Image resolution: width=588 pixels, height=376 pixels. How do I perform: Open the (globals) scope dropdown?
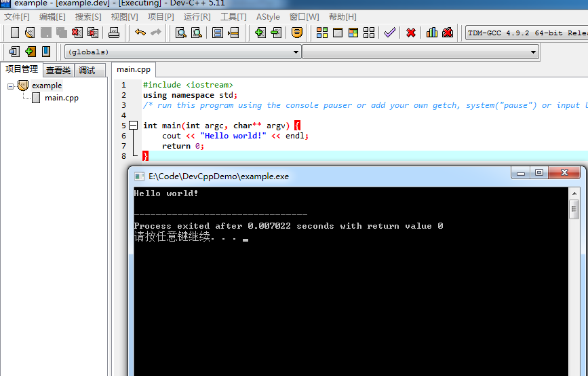pos(182,52)
